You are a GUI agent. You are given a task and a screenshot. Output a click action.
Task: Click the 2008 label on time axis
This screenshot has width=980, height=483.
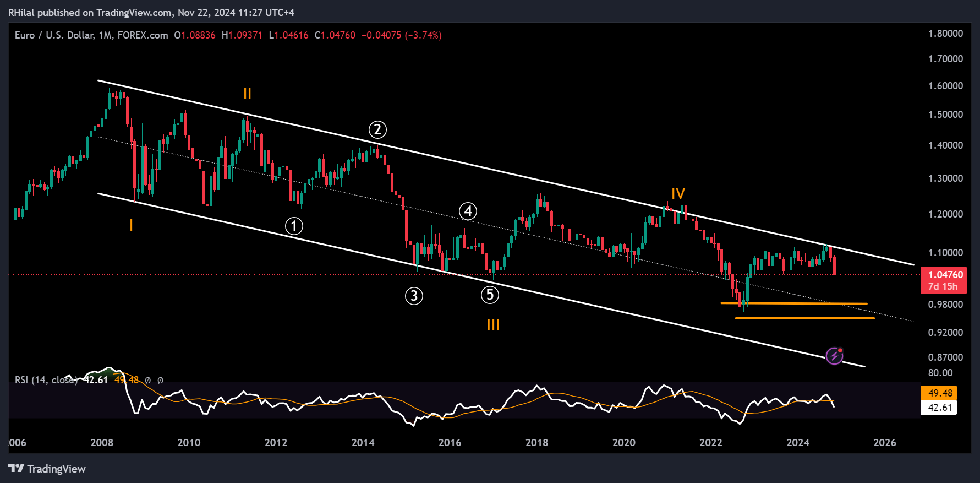tap(102, 443)
